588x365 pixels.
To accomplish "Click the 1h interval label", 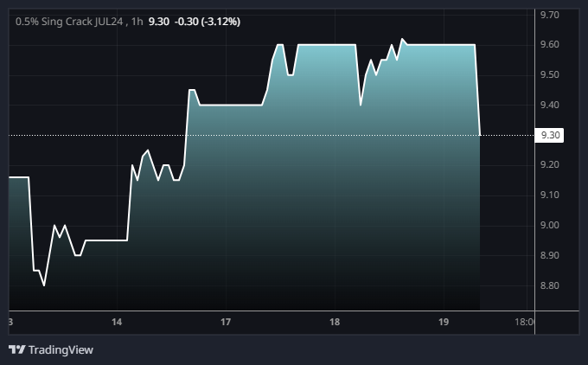I will tap(138, 21).
